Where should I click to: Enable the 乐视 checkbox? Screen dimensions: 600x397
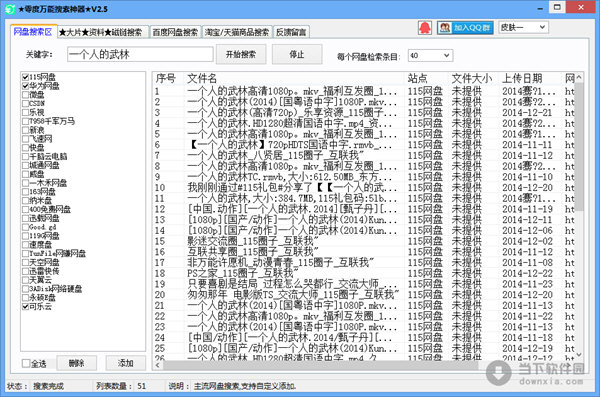point(25,112)
